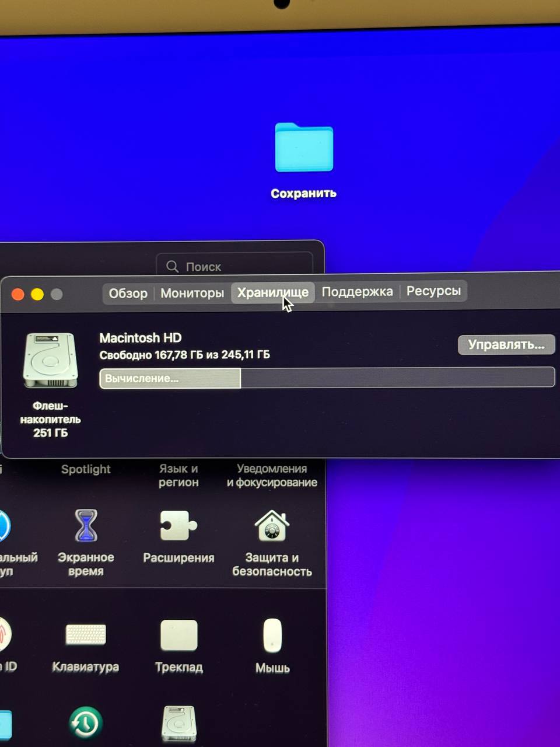Open the Сохранить folder on the desktop
The image size is (560, 747).
coord(304,148)
